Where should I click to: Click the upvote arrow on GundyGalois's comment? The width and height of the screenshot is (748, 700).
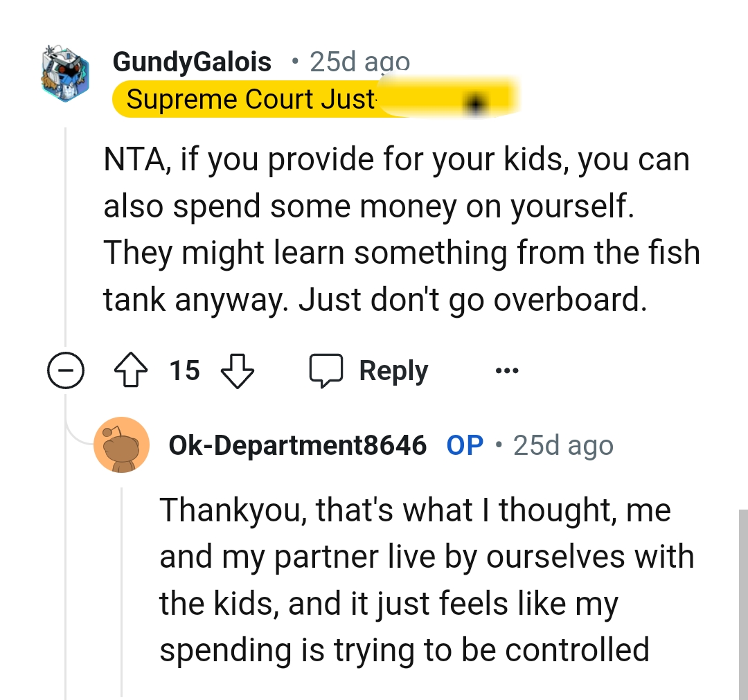click(130, 370)
